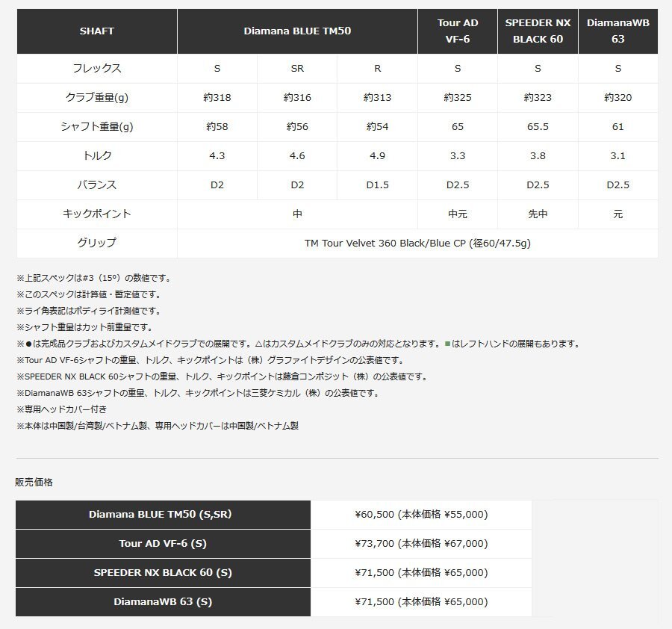Click the DiamanaWB 63 column header

pos(617,31)
